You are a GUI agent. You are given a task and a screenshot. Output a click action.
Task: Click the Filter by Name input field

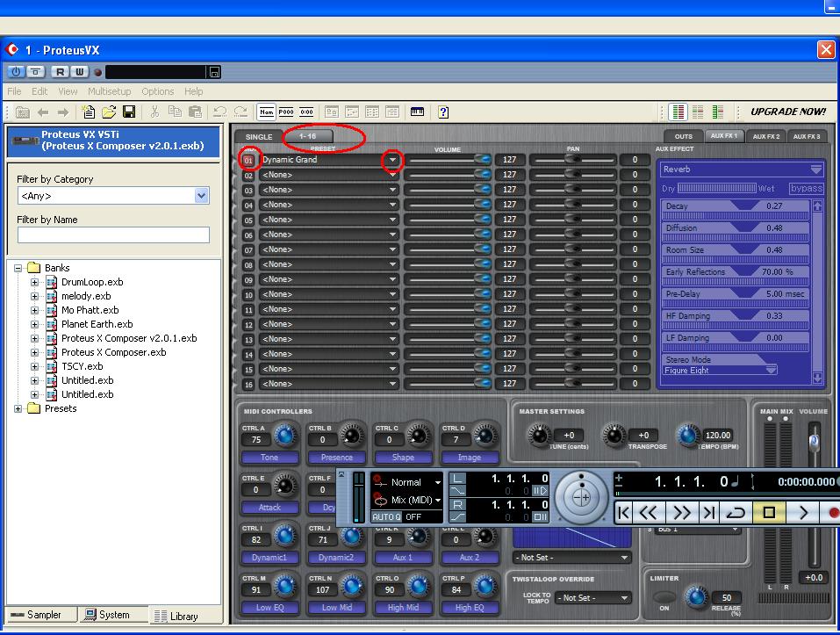pyautogui.click(x=113, y=235)
